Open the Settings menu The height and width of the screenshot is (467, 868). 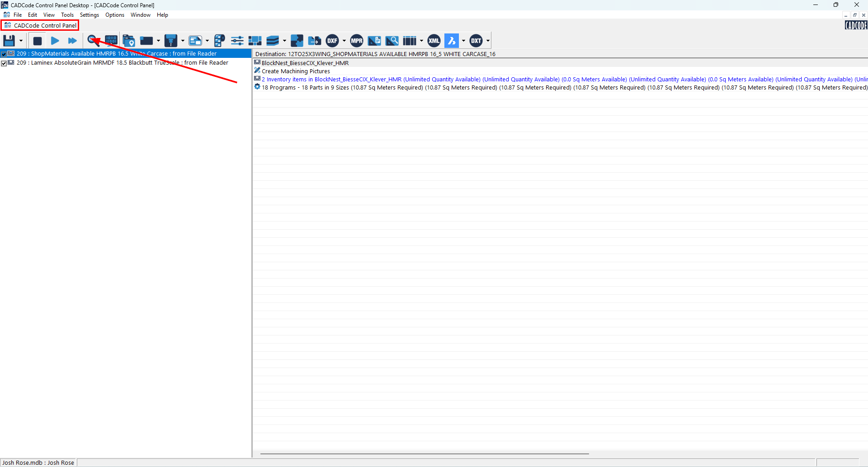tap(90, 15)
